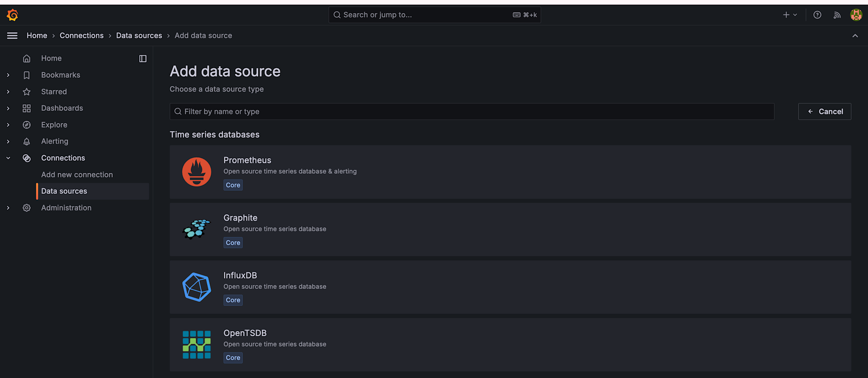Select the OpenTSDB grid logo
868x378 pixels.
click(x=197, y=345)
